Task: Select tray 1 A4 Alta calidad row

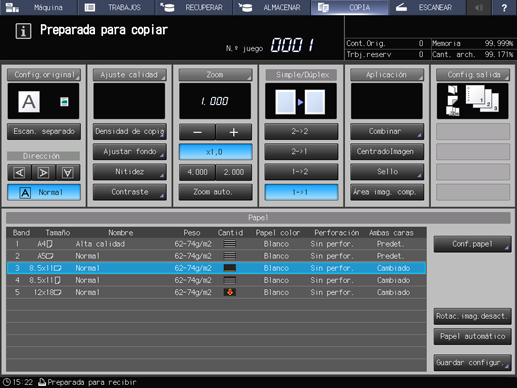Action: [x=216, y=244]
